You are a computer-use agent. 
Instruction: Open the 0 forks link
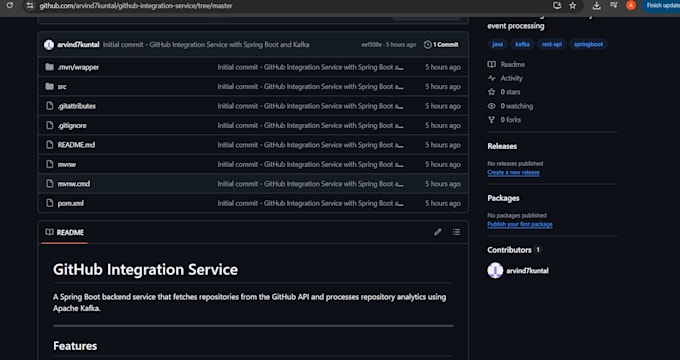(x=510, y=120)
